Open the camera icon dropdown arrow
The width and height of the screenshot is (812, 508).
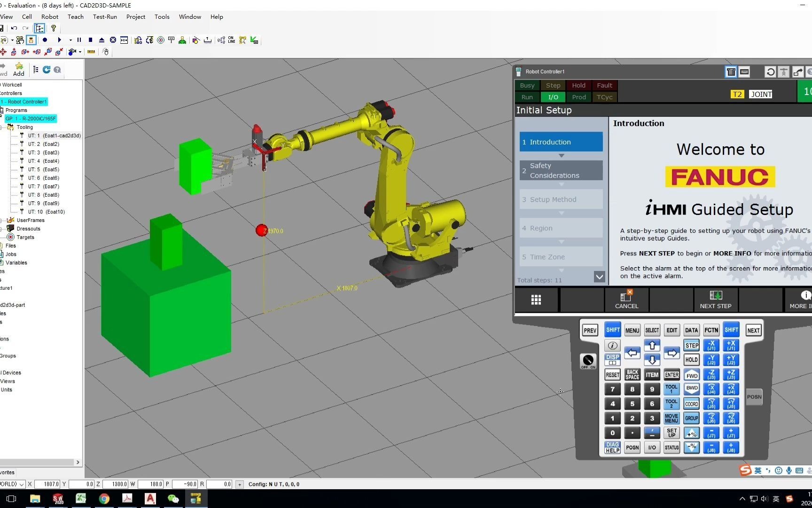(x=80, y=52)
